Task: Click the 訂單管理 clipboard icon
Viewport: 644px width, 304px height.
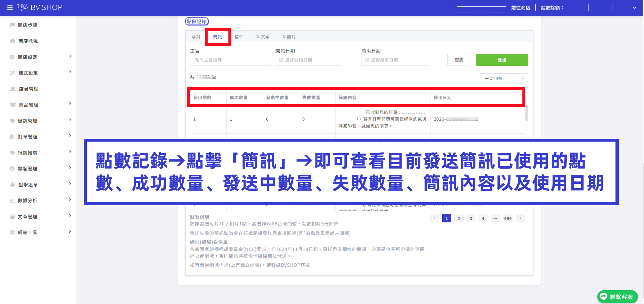Action: pyautogui.click(x=12, y=137)
